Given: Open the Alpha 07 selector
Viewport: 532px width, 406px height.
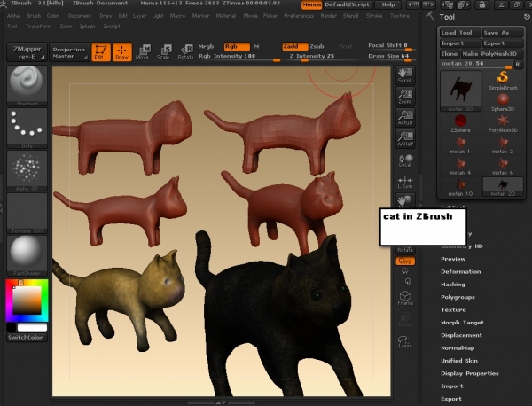Looking at the screenshot, I should point(27,170).
